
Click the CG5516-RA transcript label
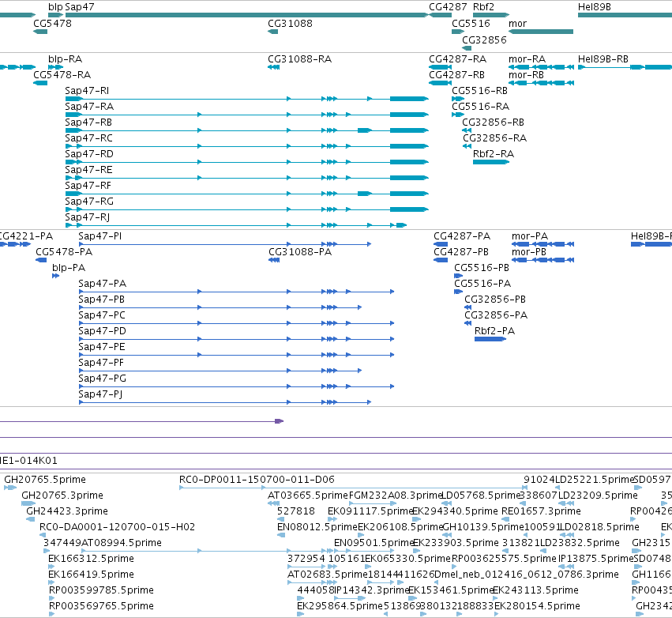click(x=480, y=107)
